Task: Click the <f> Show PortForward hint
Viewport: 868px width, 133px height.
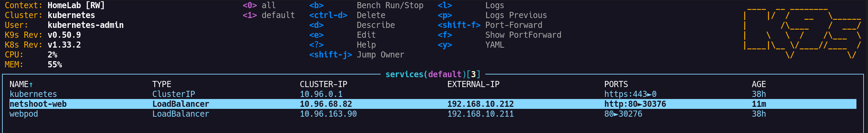Action: coord(500,35)
